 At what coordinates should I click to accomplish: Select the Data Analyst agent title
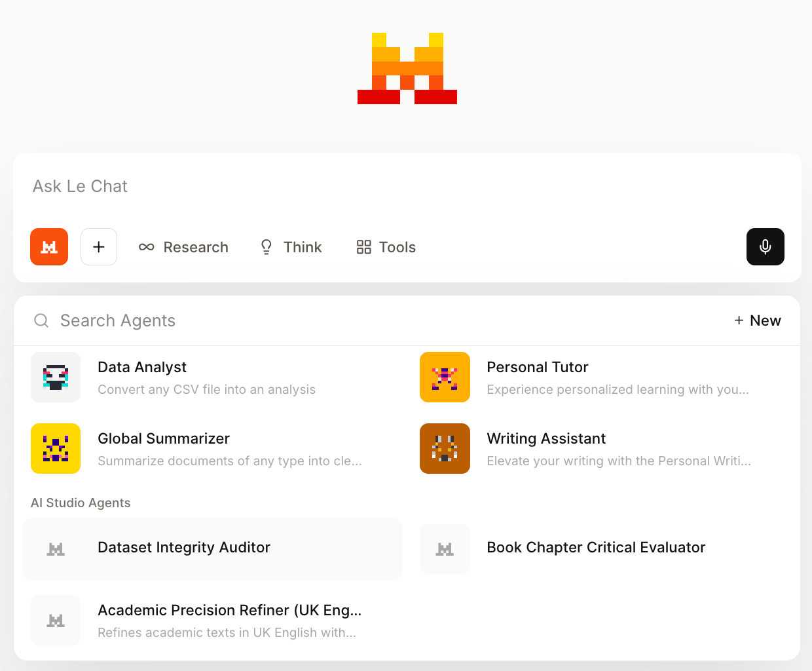click(142, 367)
